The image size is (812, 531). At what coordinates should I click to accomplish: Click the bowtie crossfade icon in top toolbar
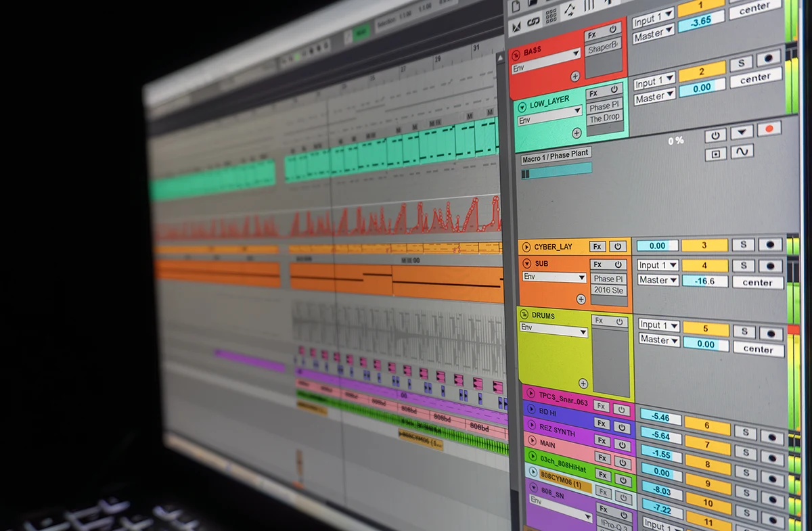click(516, 26)
